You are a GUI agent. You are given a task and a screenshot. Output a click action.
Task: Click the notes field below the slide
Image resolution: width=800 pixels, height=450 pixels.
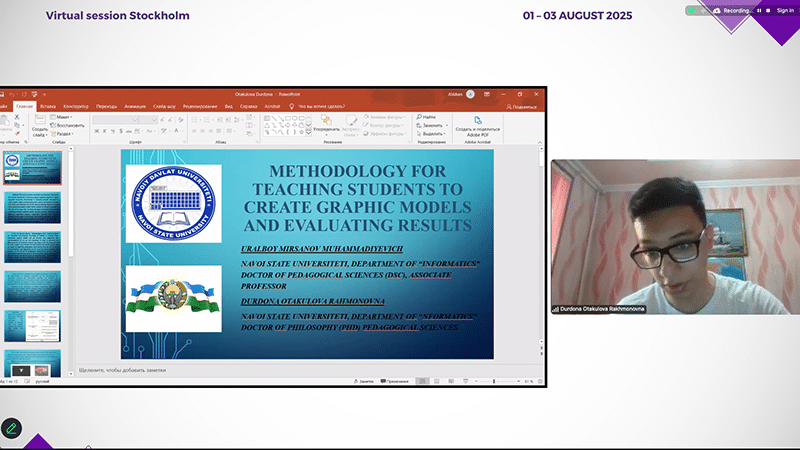[300, 370]
